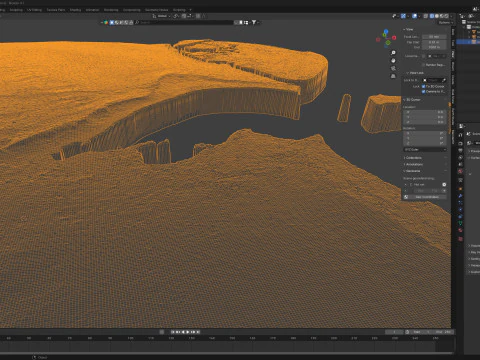Open the viewport shading options dropdown arrow

point(452,16)
